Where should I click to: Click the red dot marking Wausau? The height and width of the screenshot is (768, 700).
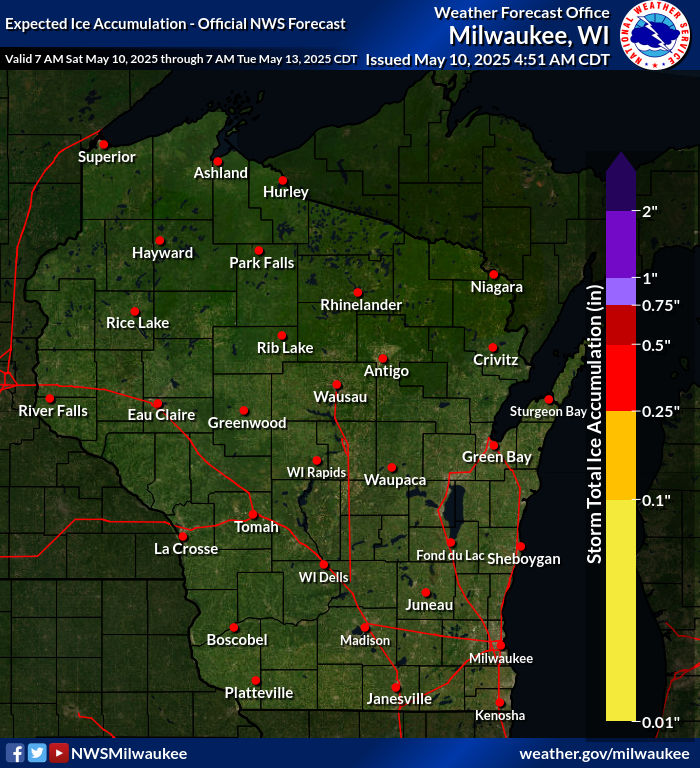point(337,384)
